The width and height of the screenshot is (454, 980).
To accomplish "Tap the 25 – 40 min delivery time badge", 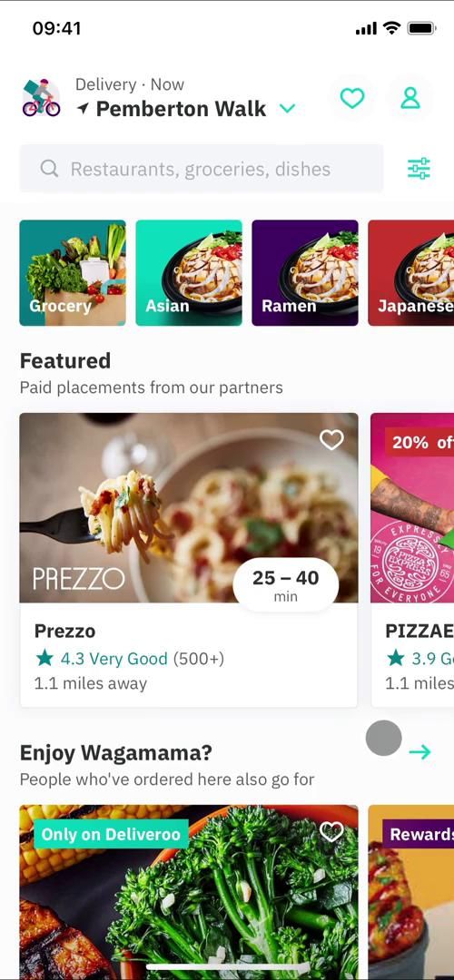I will [286, 585].
